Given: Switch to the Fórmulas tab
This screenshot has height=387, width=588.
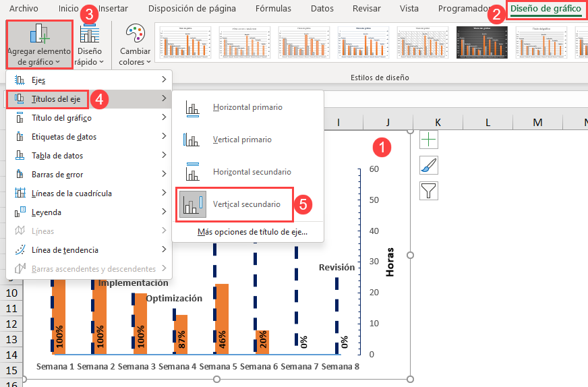Looking at the screenshot, I should (x=273, y=8).
